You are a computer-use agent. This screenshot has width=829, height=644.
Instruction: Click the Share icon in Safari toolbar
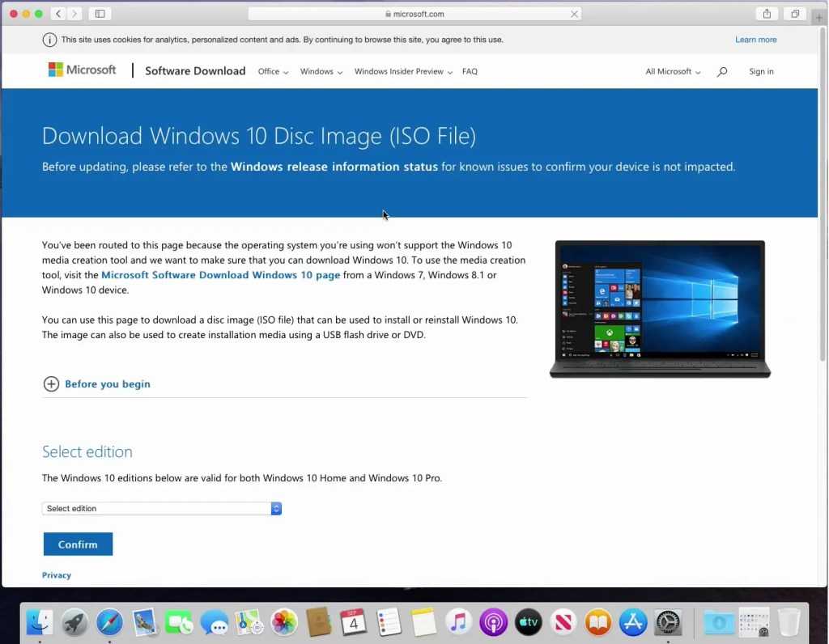(x=766, y=14)
